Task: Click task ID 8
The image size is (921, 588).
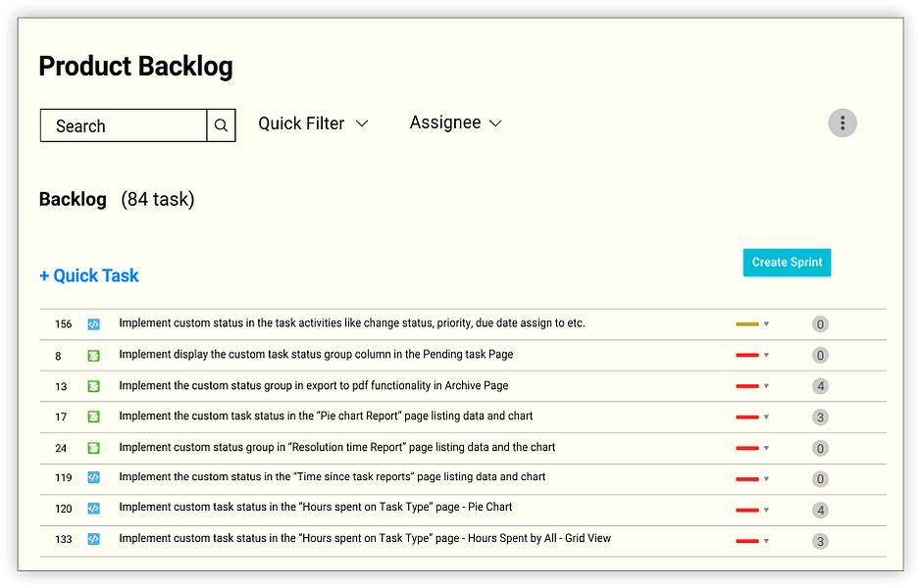Action: point(58,356)
